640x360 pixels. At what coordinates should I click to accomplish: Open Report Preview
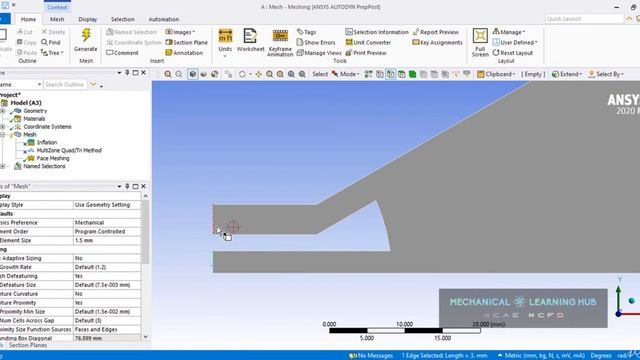click(x=436, y=32)
